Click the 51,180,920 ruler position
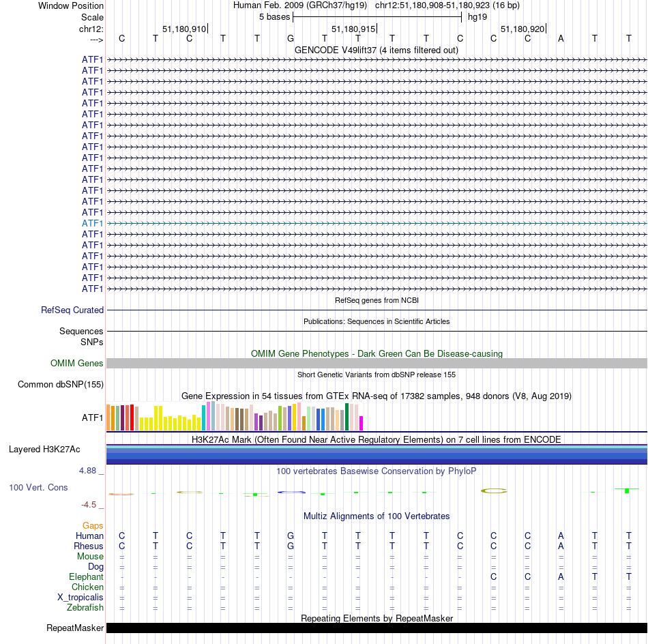The width and height of the screenshot is (648, 644). (522, 29)
